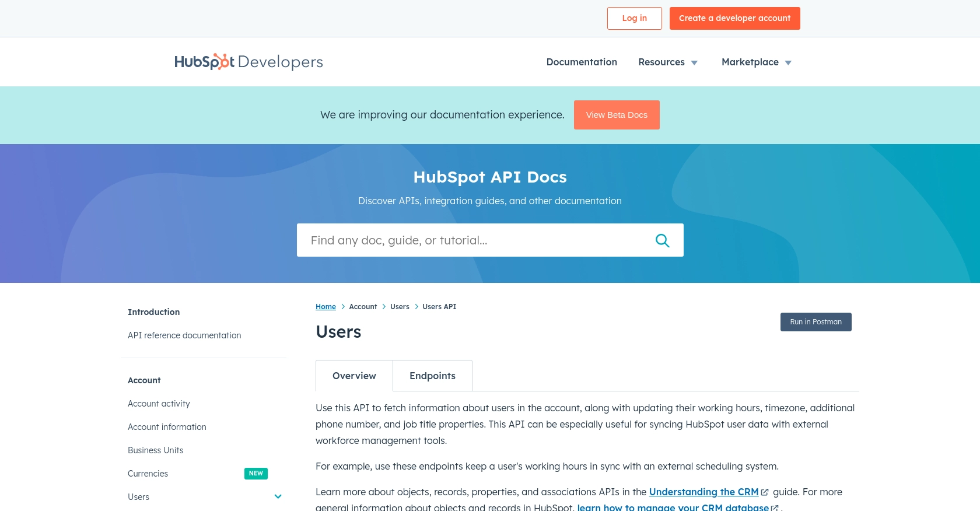980x511 pixels.
Task: Open Understanding the CRM external-link icon
Action: click(765, 492)
